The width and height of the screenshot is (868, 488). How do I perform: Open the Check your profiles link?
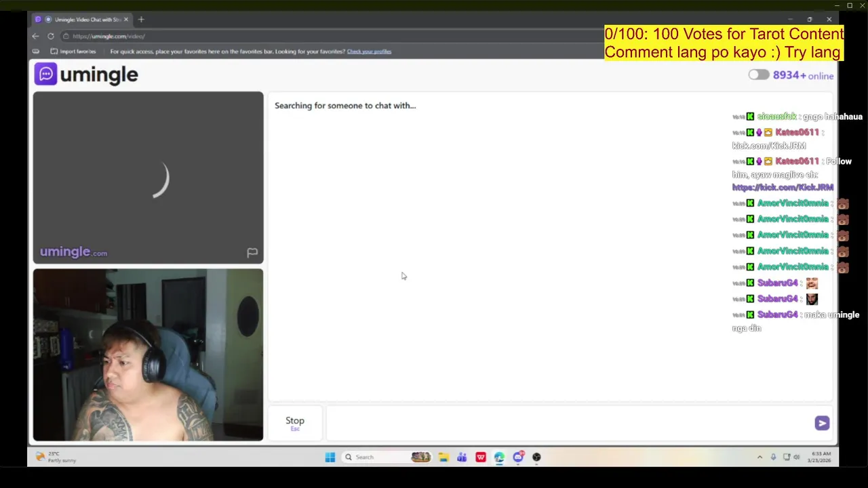pyautogui.click(x=369, y=52)
